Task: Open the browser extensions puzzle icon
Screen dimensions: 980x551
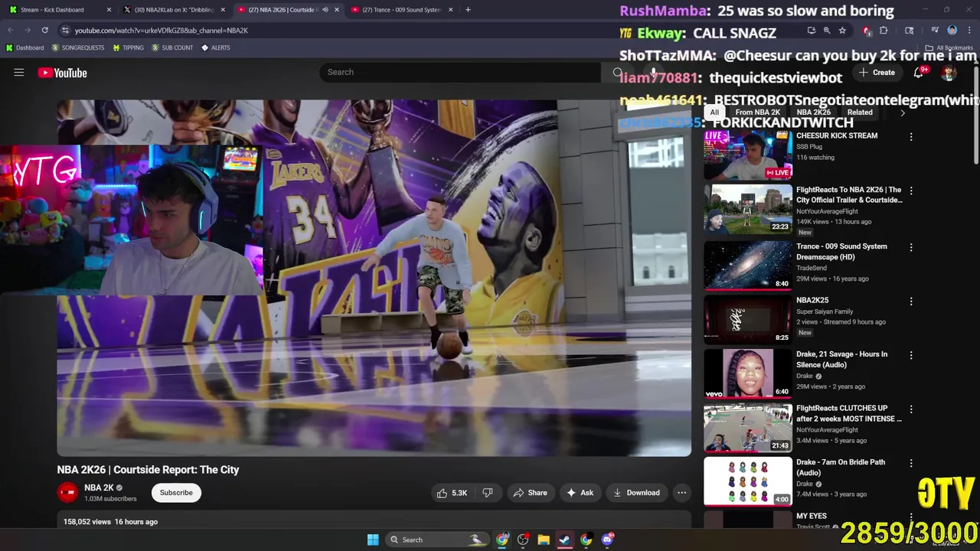Action: coord(884,30)
